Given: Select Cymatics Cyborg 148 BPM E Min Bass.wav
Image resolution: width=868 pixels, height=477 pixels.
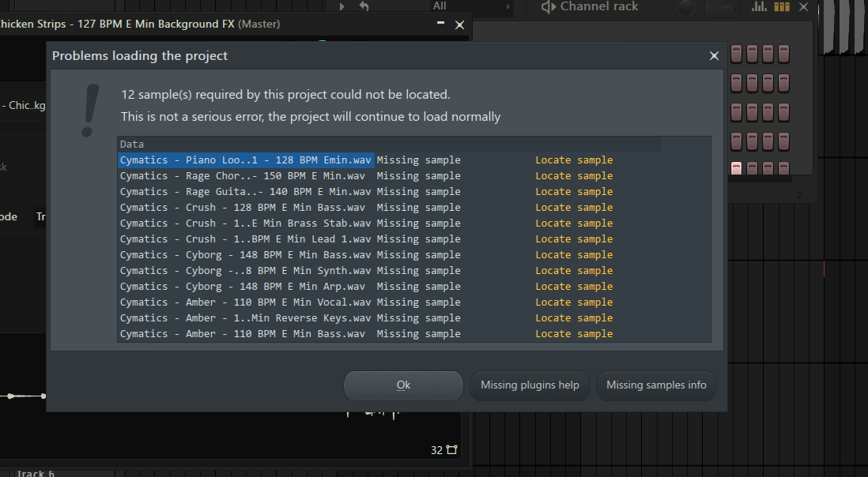Looking at the screenshot, I should 245,255.
